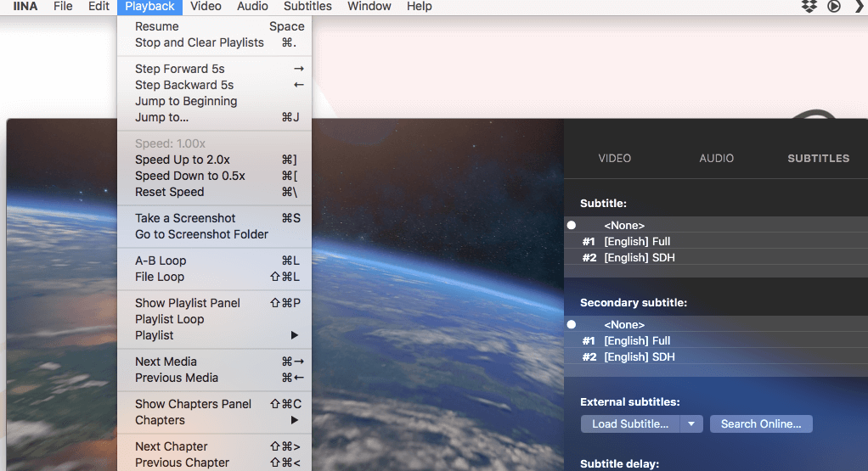Choose Previous Chapter
Image resolution: width=868 pixels, height=471 pixels.
point(214,463)
